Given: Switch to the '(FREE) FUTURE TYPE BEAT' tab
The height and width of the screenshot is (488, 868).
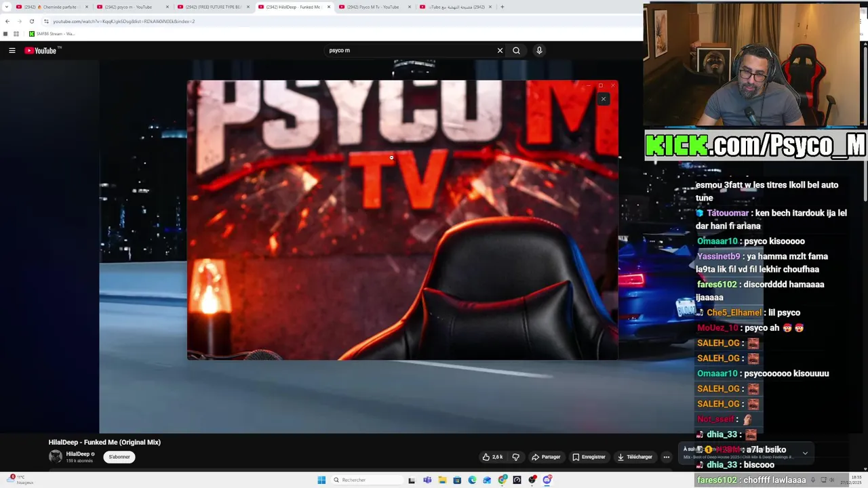Looking at the screenshot, I should [212, 7].
